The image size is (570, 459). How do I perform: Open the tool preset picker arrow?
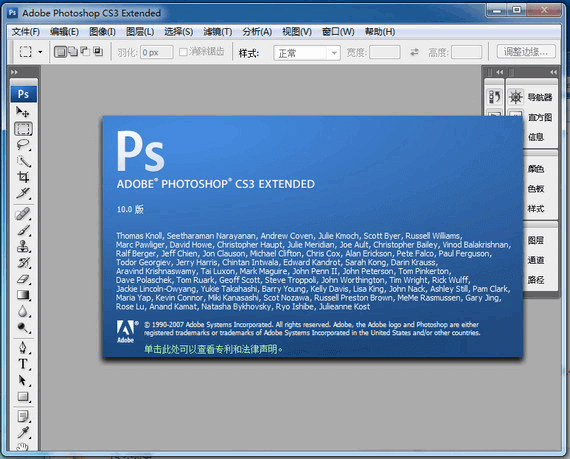click(40, 52)
